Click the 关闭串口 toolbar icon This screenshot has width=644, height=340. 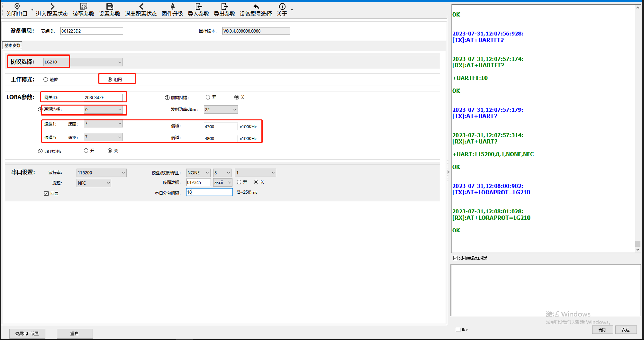click(17, 10)
